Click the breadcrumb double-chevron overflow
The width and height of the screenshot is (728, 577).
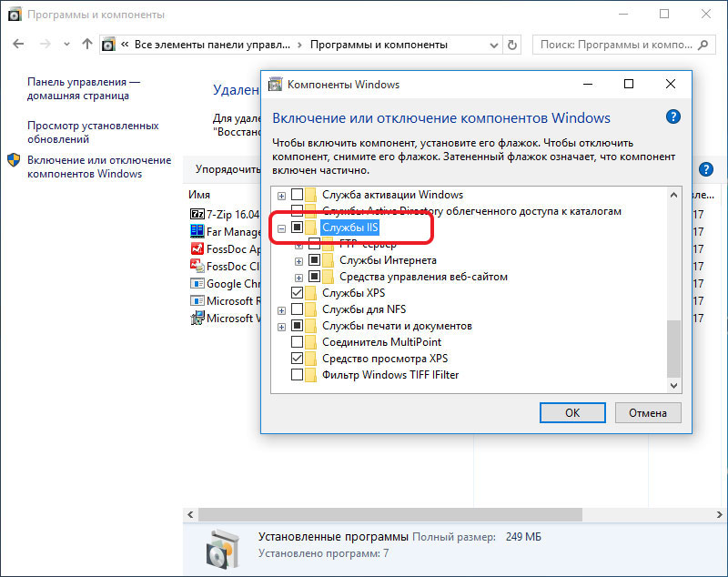point(125,45)
